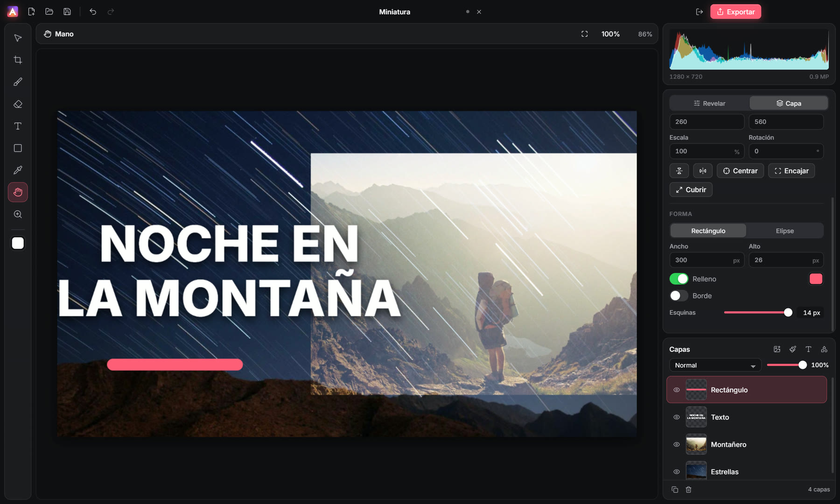
Task: Redo the last action
Action: (x=111, y=12)
